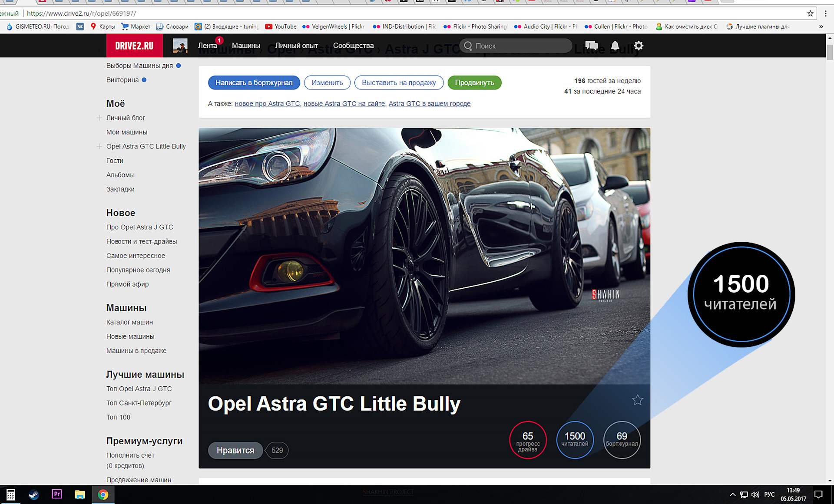834x504 pixels.
Task: Open the settings gear icon
Action: tap(639, 46)
